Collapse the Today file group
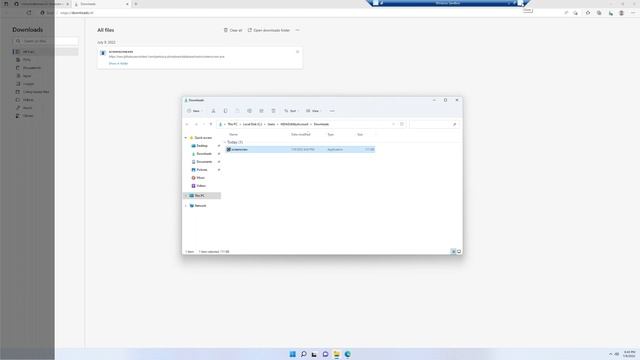Viewport: 640px width, 360px height. (225, 142)
